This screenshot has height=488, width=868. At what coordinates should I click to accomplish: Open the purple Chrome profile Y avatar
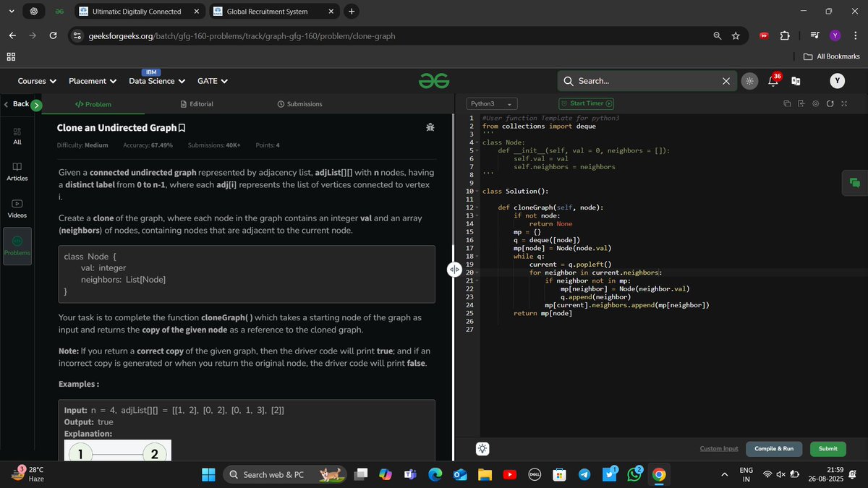(835, 35)
